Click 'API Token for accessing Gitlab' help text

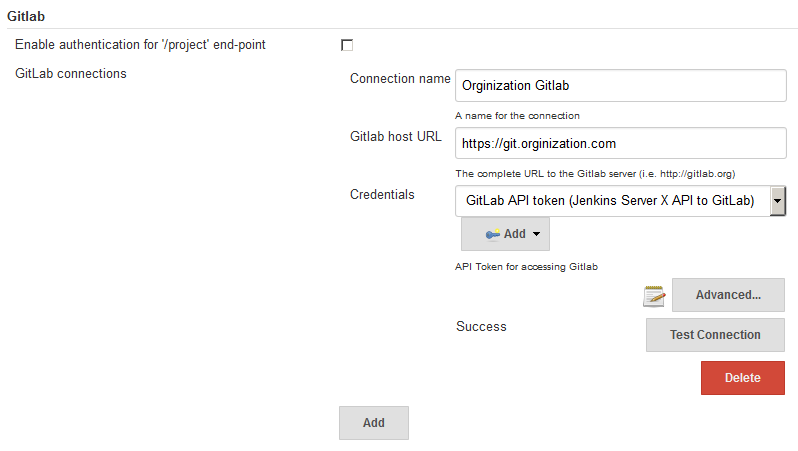tap(526, 267)
